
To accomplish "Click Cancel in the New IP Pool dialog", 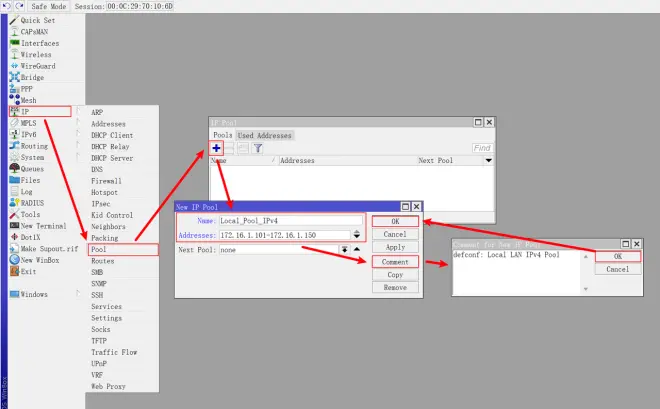I will (395, 234).
